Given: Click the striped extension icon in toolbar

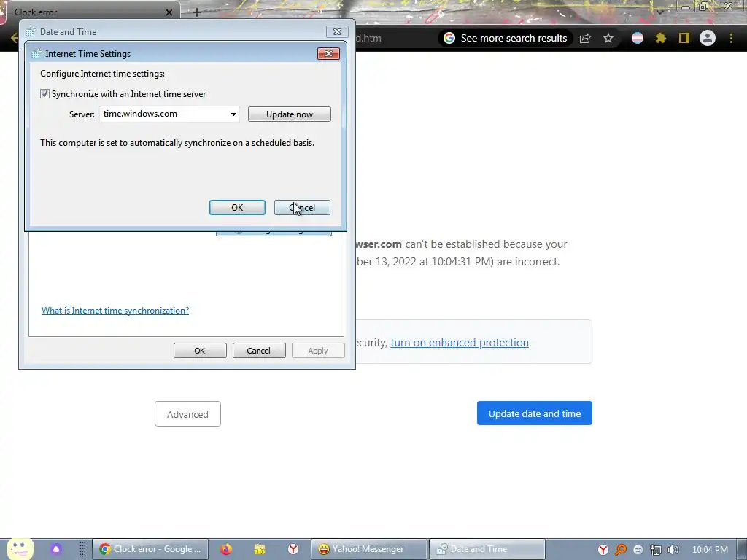Looking at the screenshot, I should (638, 38).
